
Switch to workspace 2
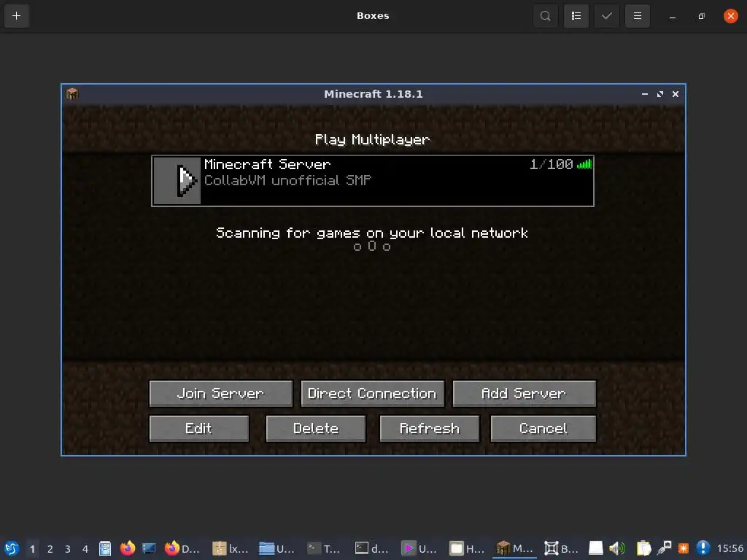point(50,549)
